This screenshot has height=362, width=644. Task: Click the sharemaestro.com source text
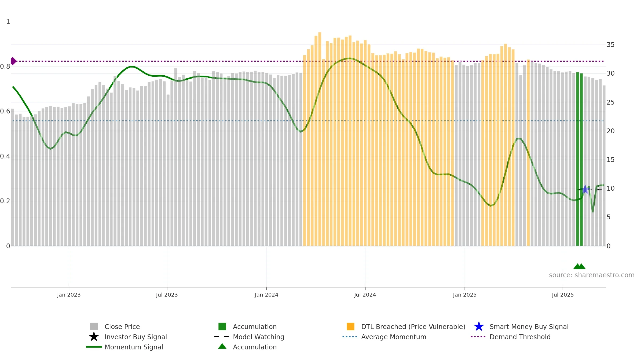(x=592, y=275)
